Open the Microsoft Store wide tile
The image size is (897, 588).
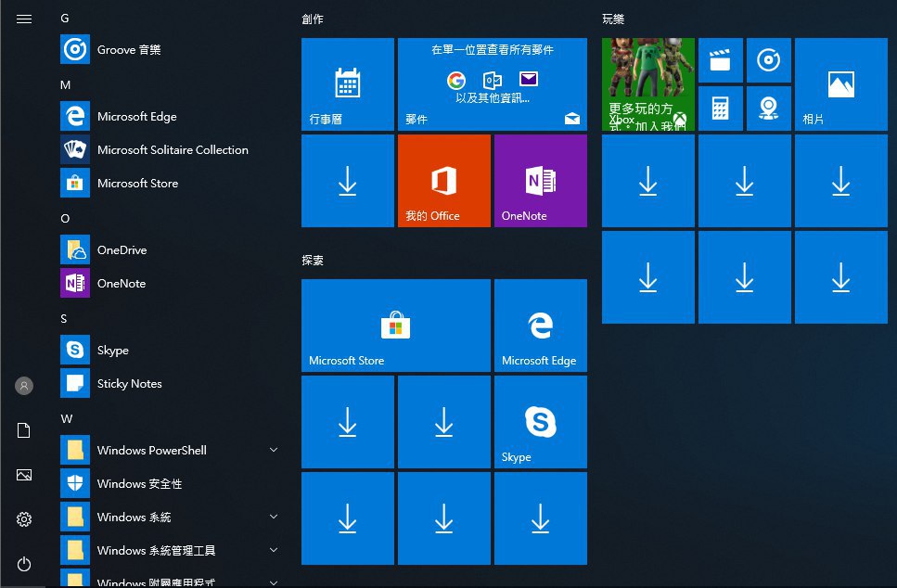pyautogui.click(x=396, y=326)
